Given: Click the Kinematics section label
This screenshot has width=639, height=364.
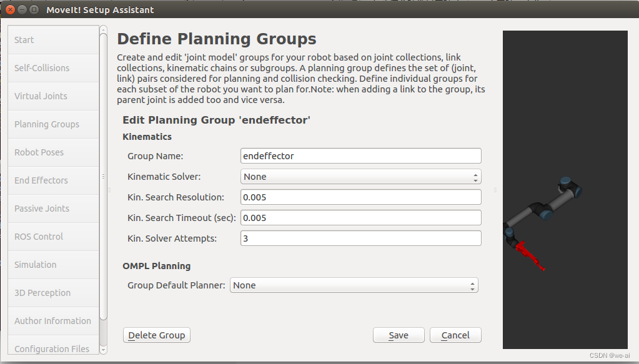Looking at the screenshot, I should pyautogui.click(x=147, y=137).
